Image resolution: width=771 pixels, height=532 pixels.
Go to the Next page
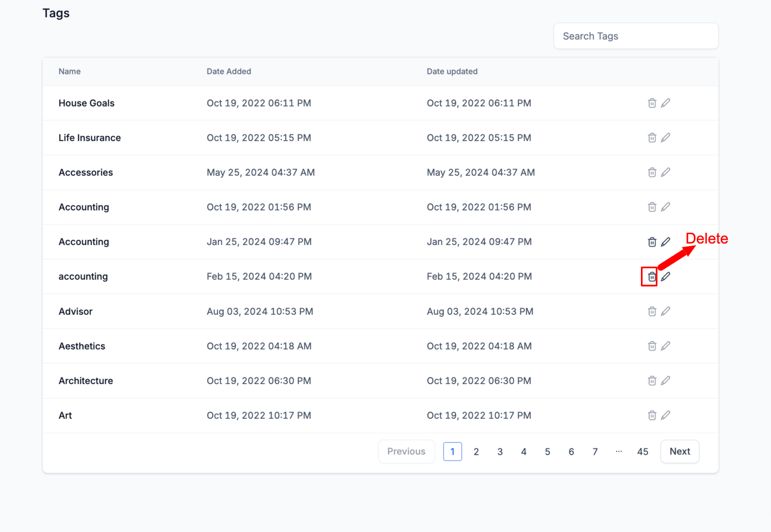(x=679, y=452)
